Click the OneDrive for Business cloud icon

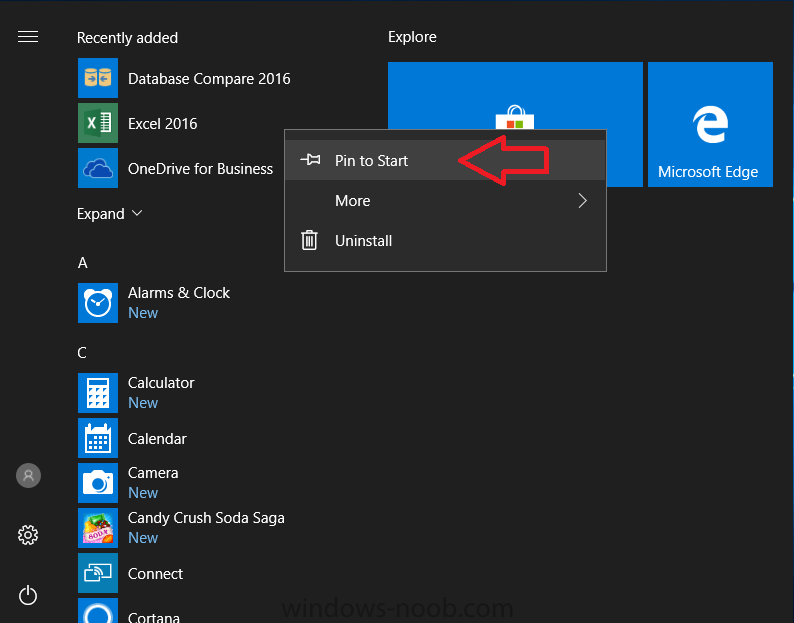[98, 168]
